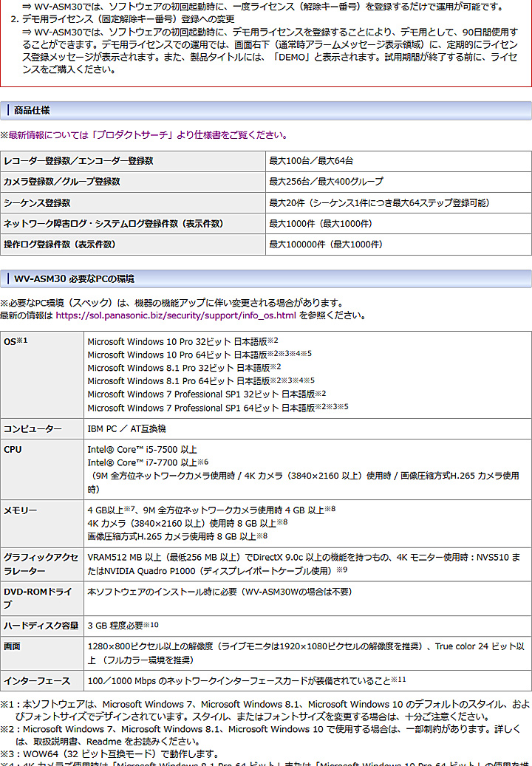The width and height of the screenshot is (532, 766).
Task: Click the 本ソフトウェアのインストール時に必要 cell
Action: pos(308,598)
